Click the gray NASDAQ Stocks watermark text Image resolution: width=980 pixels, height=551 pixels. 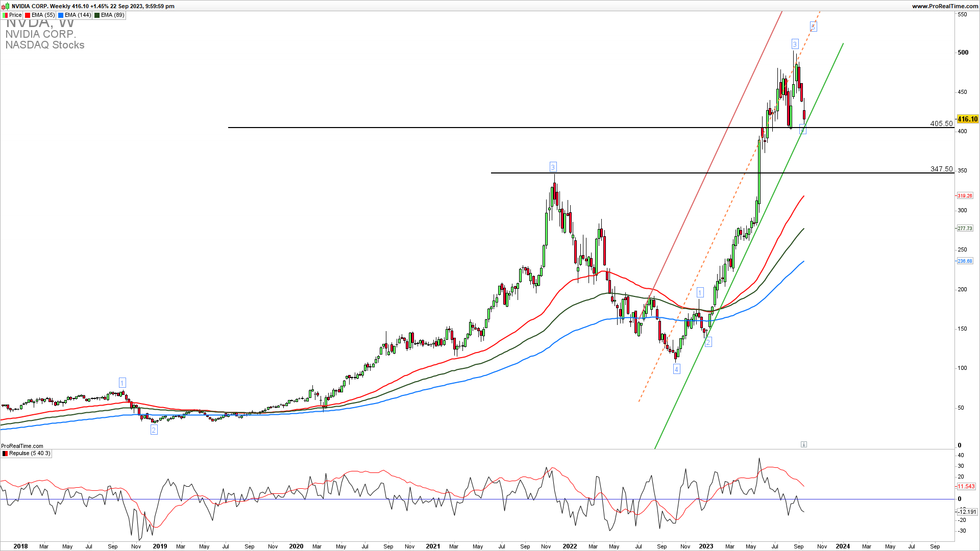pyautogui.click(x=45, y=45)
